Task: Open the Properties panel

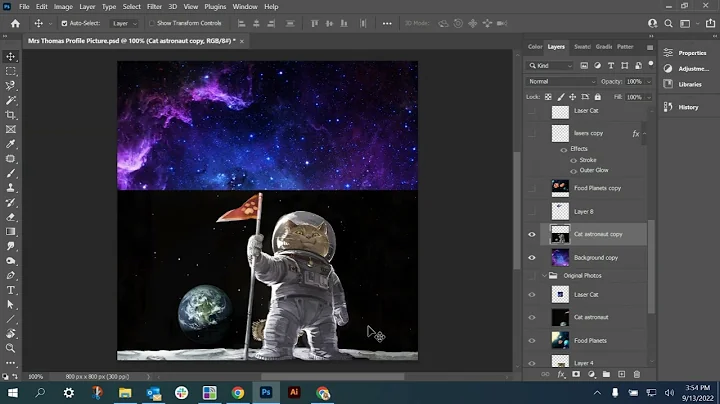Action: (x=686, y=53)
